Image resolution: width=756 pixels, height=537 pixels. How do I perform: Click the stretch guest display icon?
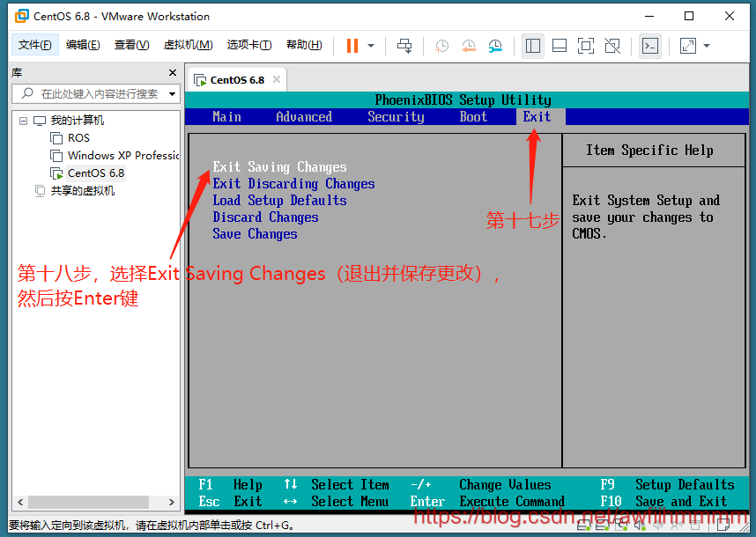(x=687, y=46)
